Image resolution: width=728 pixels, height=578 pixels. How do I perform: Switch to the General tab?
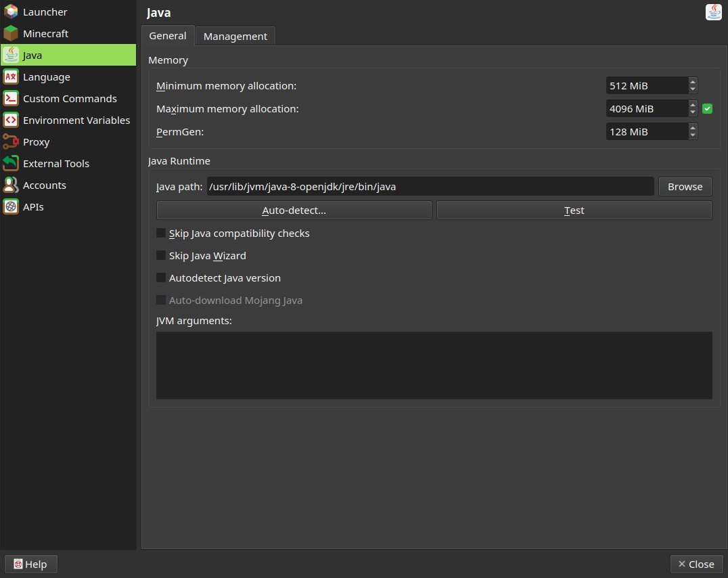(168, 36)
